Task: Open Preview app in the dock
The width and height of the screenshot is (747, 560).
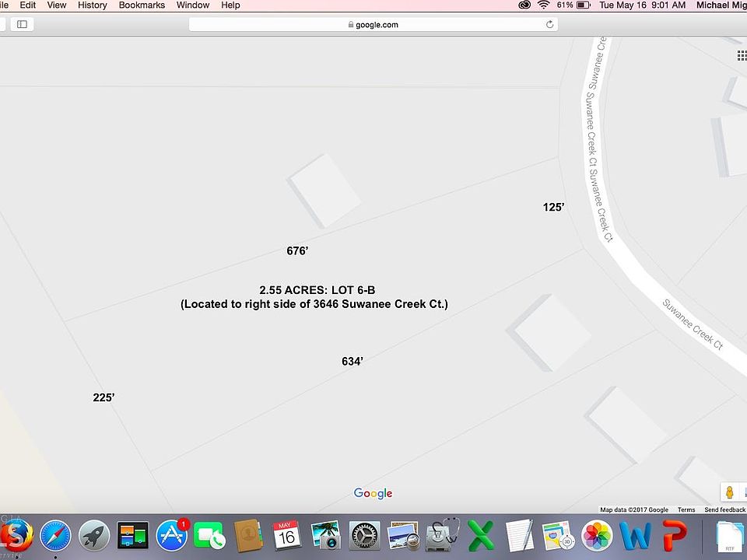Action: 404,536
